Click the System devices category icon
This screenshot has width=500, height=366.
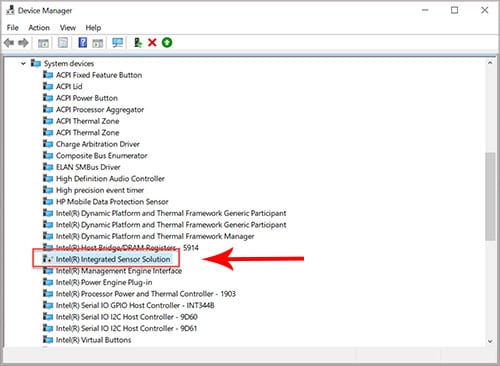(x=36, y=63)
